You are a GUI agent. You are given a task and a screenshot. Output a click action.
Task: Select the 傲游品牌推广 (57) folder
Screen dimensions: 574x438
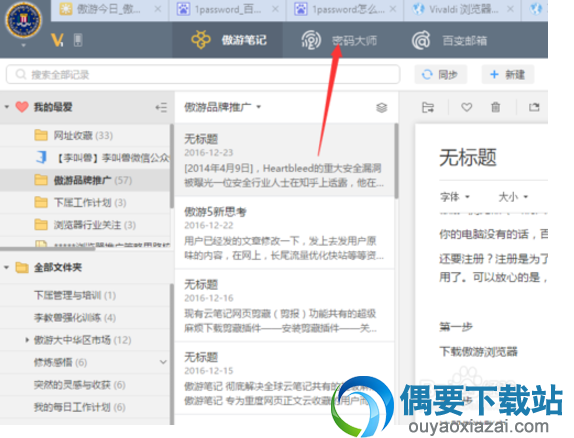pos(85,180)
